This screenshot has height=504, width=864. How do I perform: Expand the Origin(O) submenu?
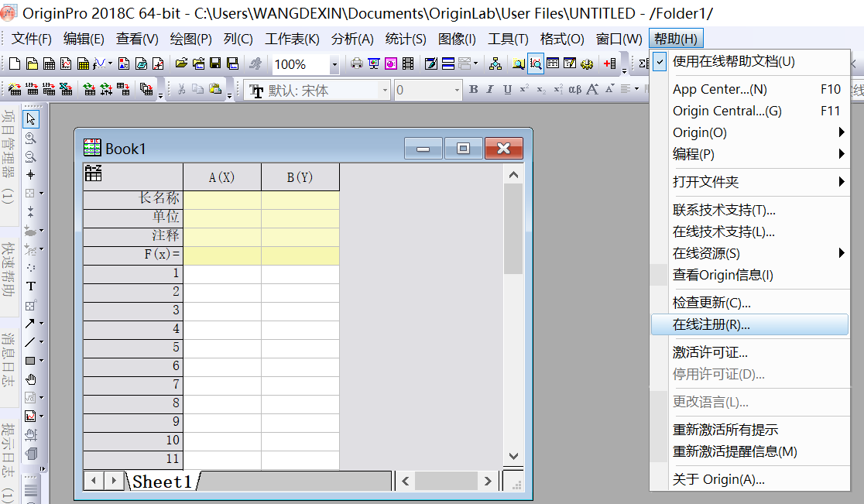pyautogui.click(x=749, y=132)
